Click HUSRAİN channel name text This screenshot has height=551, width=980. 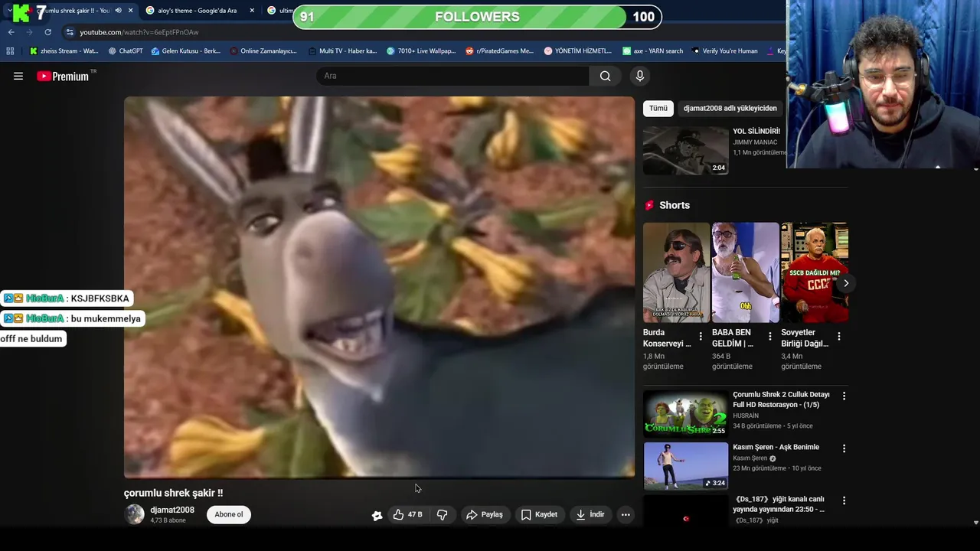(746, 416)
